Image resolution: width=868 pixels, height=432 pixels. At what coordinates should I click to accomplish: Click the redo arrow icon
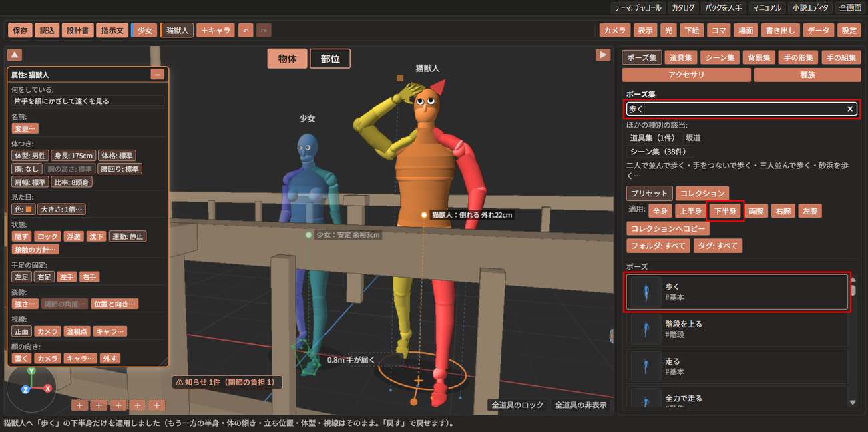tap(264, 30)
